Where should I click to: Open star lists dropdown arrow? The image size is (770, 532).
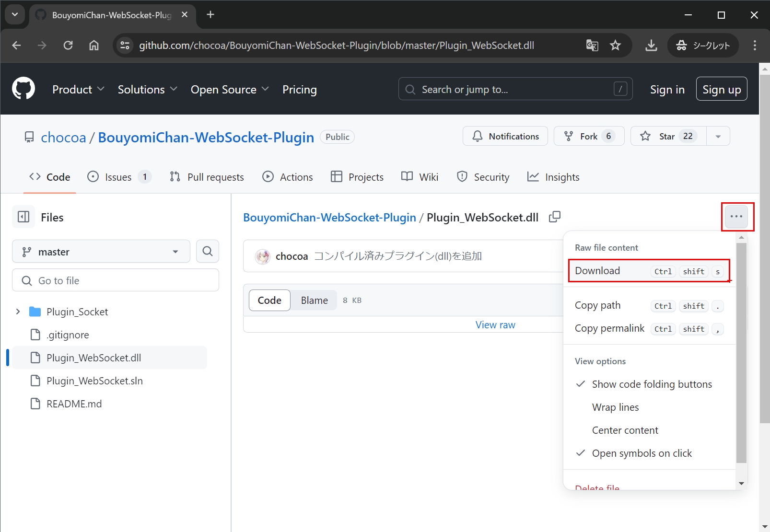pos(718,136)
